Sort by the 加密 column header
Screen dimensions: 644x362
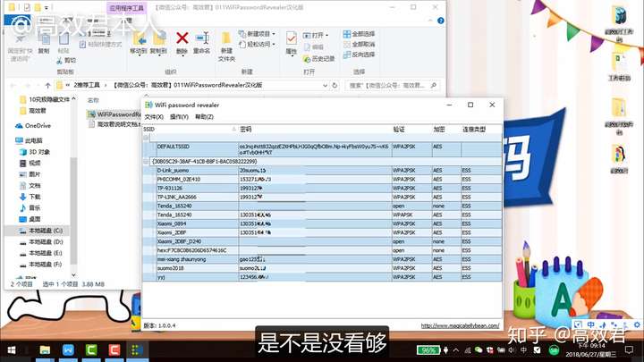click(446, 130)
